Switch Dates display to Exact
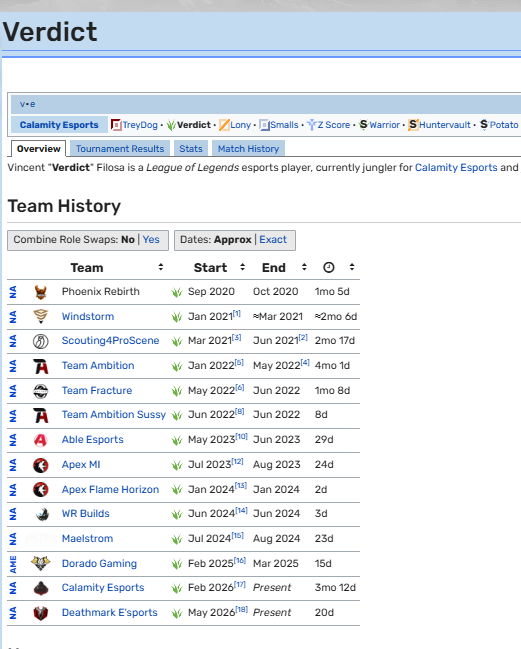This screenshot has width=521, height=649. pyautogui.click(x=273, y=240)
